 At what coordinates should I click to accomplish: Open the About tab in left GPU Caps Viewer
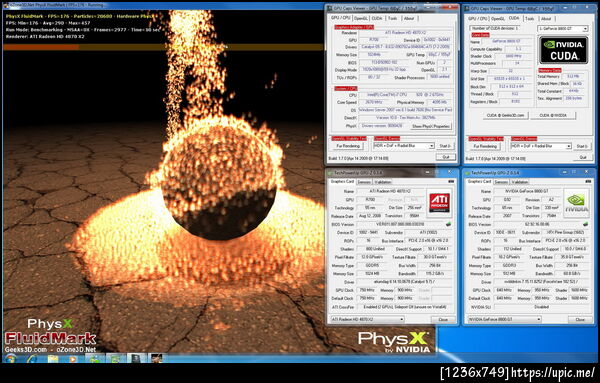coord(409,18)
